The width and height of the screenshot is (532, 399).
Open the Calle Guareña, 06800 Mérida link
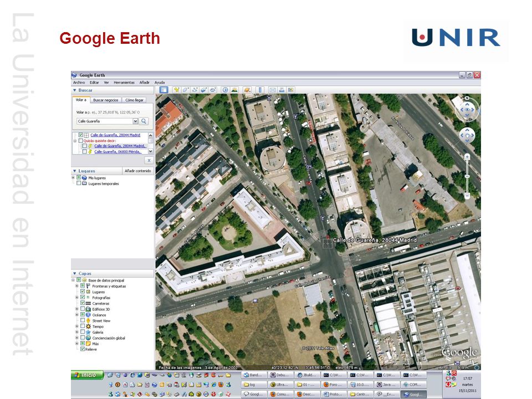click(117, 152)
